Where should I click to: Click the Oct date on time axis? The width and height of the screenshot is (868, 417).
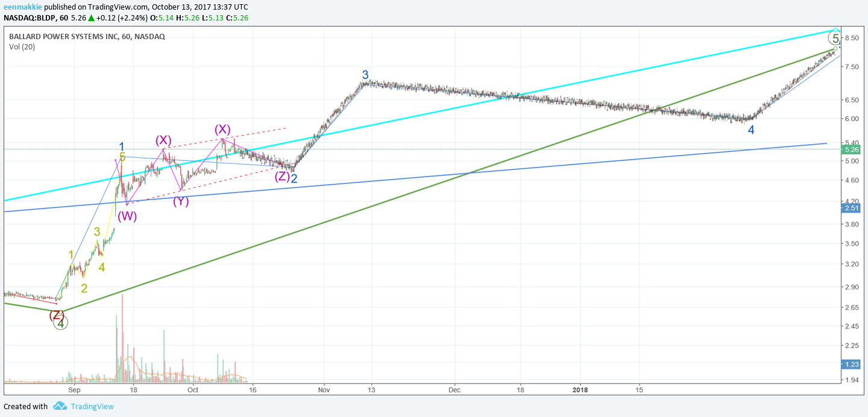192,389
